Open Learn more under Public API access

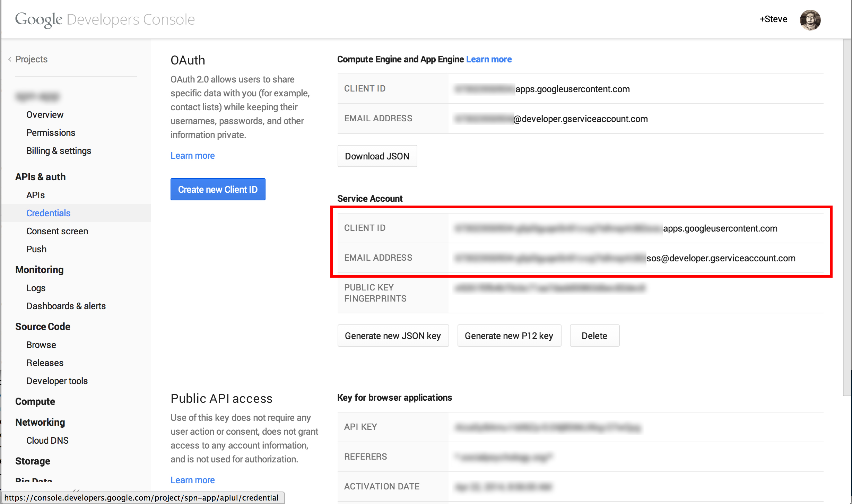(192, 480)
